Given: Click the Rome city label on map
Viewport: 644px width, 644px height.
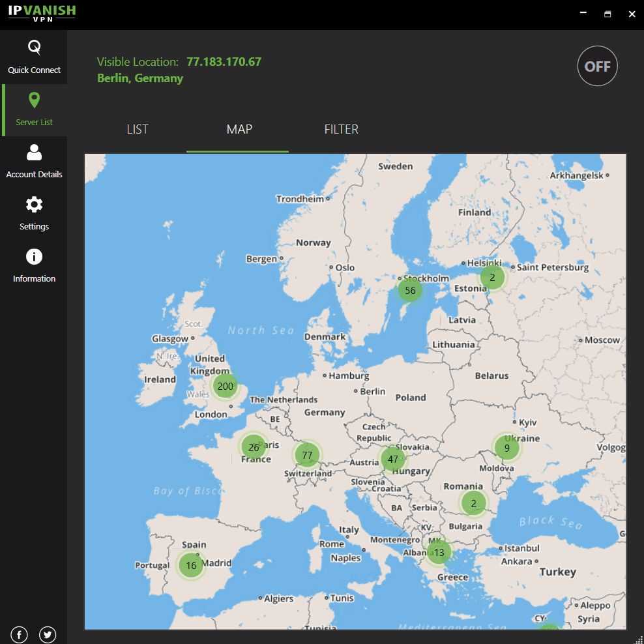Looking at the screenshot, I should (x=332, y=544).
